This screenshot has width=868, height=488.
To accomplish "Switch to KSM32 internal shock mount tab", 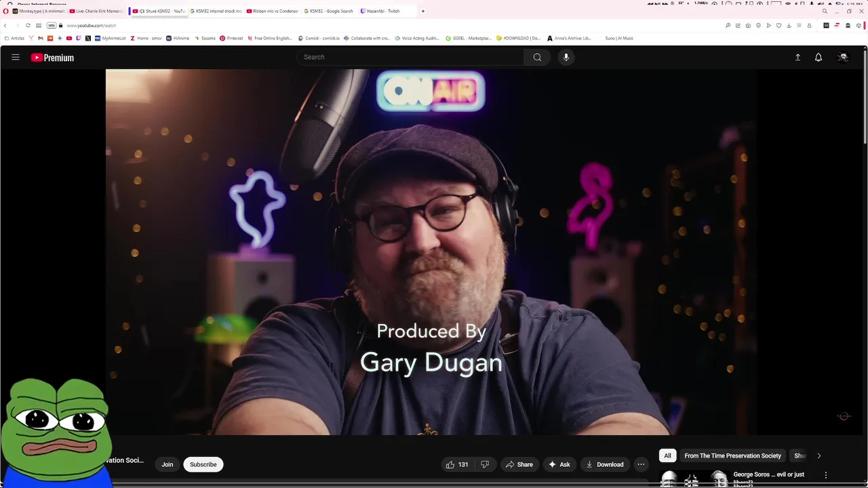I will click(x=216, y=11).
